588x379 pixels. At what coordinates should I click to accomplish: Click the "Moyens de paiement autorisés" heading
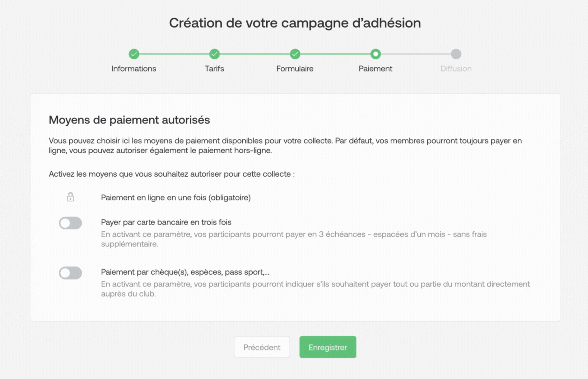point(129,120)
